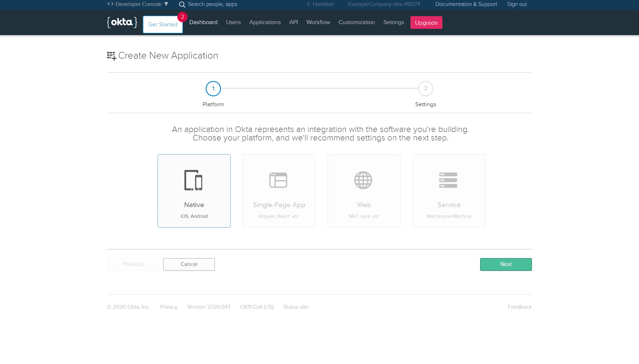639x364 pixels.
Task: Open the Workflow menu
Action: tap(318, 22)
